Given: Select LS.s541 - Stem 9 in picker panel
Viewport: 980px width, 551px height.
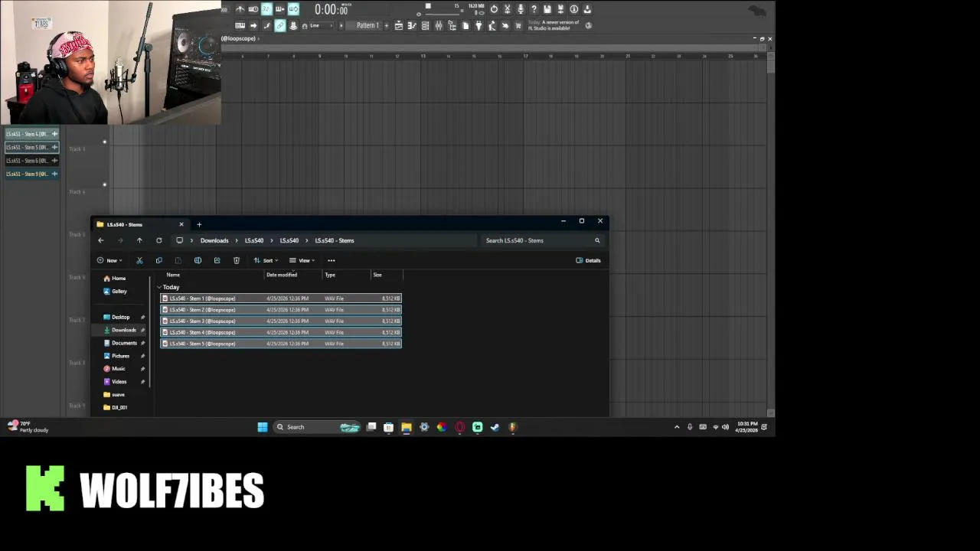Looking at the screenshot, I should (x=32, y=174).
